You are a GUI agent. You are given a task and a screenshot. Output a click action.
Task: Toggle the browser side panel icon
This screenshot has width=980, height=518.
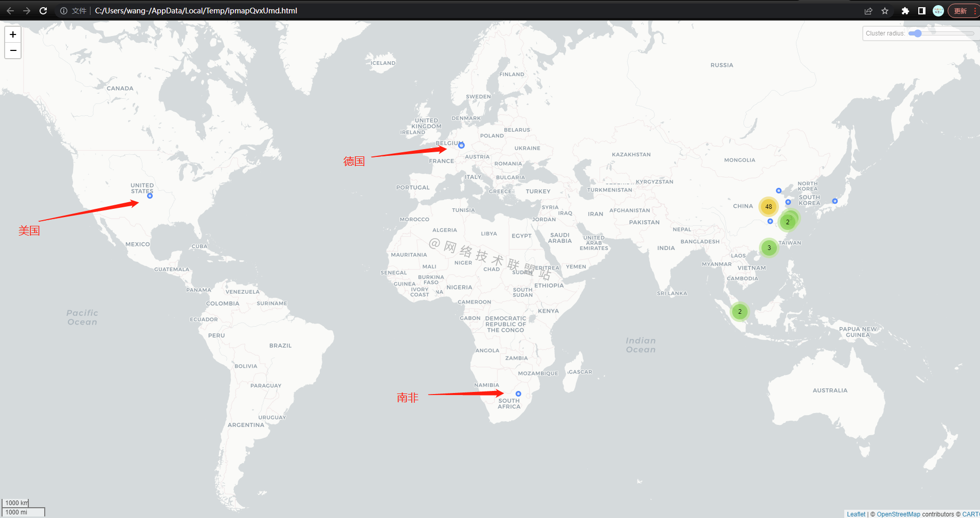[922, 11]
